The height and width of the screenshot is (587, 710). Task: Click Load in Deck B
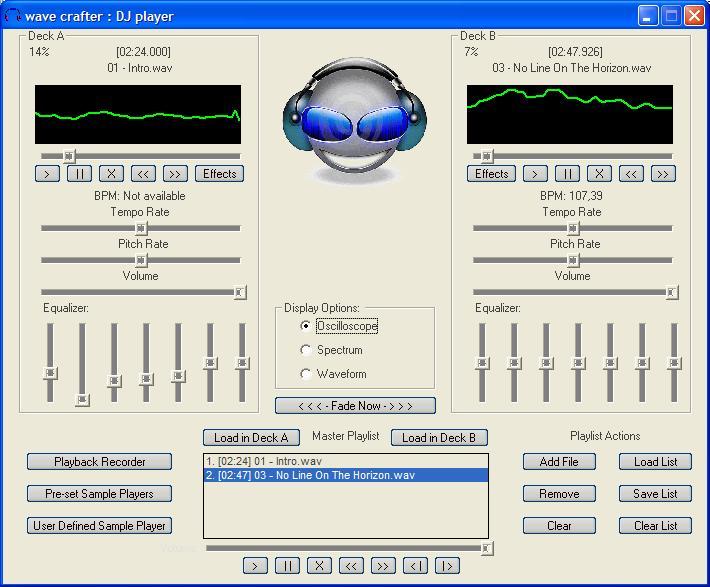(439, 438)
